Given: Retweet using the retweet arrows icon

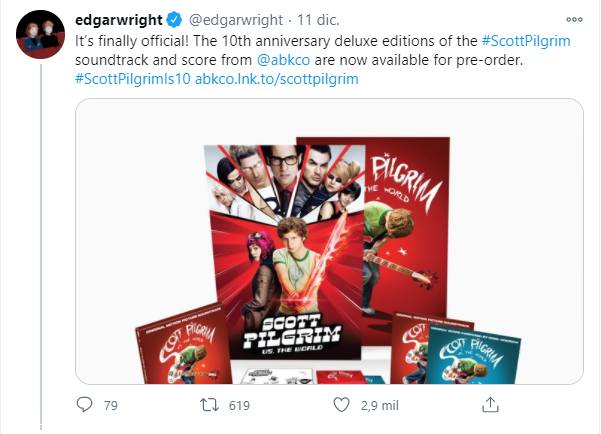Looking at the screenshot, I should [209, 405].
